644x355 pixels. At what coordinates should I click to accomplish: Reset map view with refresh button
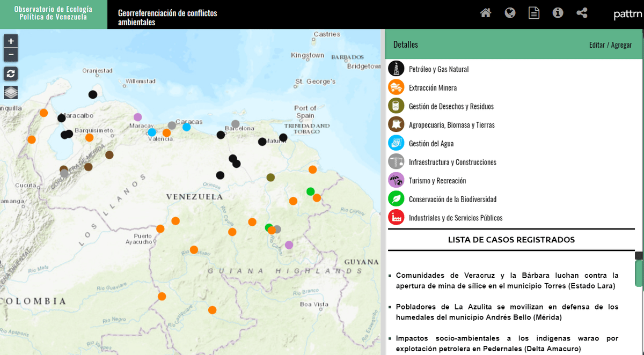click(11, 73)
